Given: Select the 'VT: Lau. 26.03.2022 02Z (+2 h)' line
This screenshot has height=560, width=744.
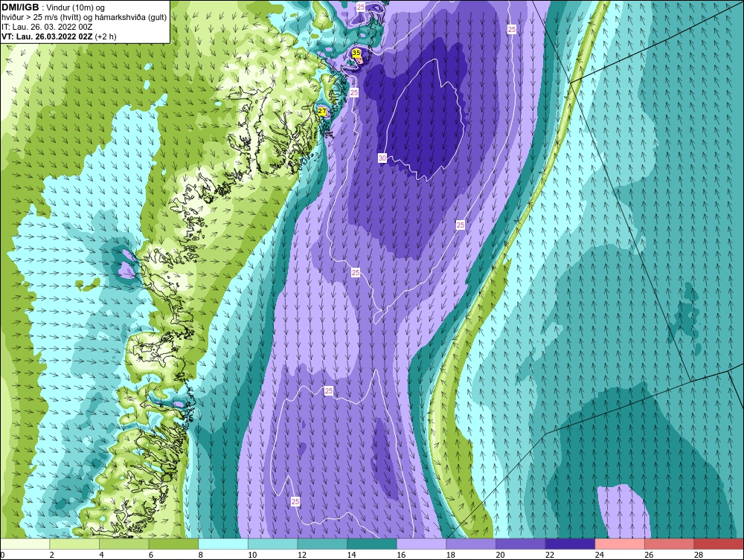Looking at the screenshot, I should 59,36.
